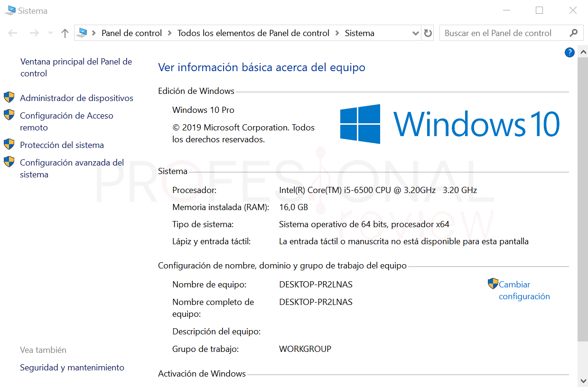Click the Windows 10 logo
588x387 pixels.
tap(450, 124)
